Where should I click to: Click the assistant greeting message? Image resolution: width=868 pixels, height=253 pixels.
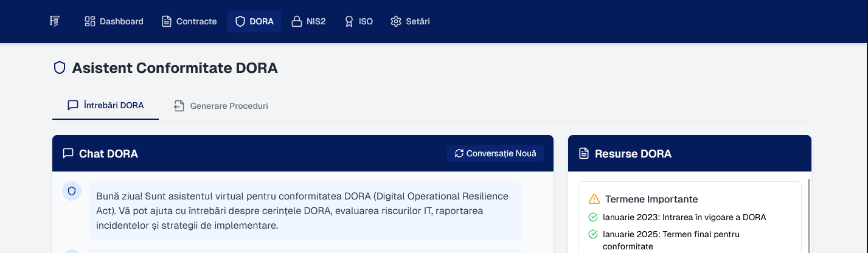click(305, 210)
